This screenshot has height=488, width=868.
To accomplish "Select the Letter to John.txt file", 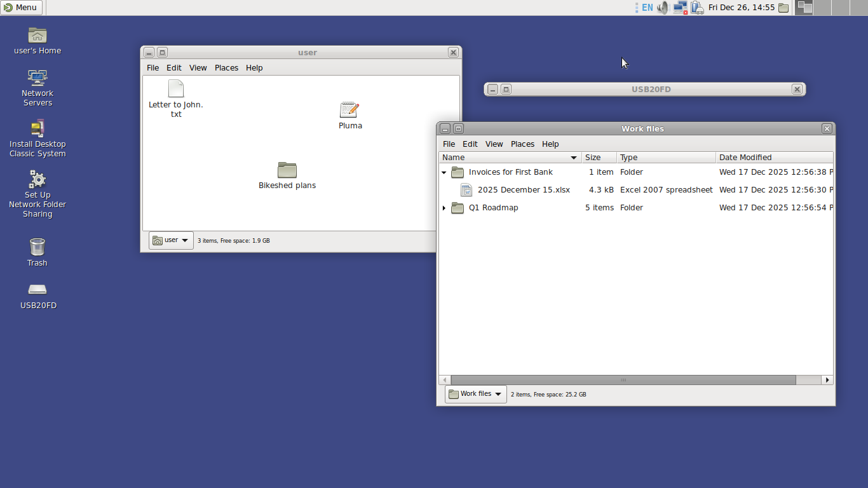I will (176, 90).
